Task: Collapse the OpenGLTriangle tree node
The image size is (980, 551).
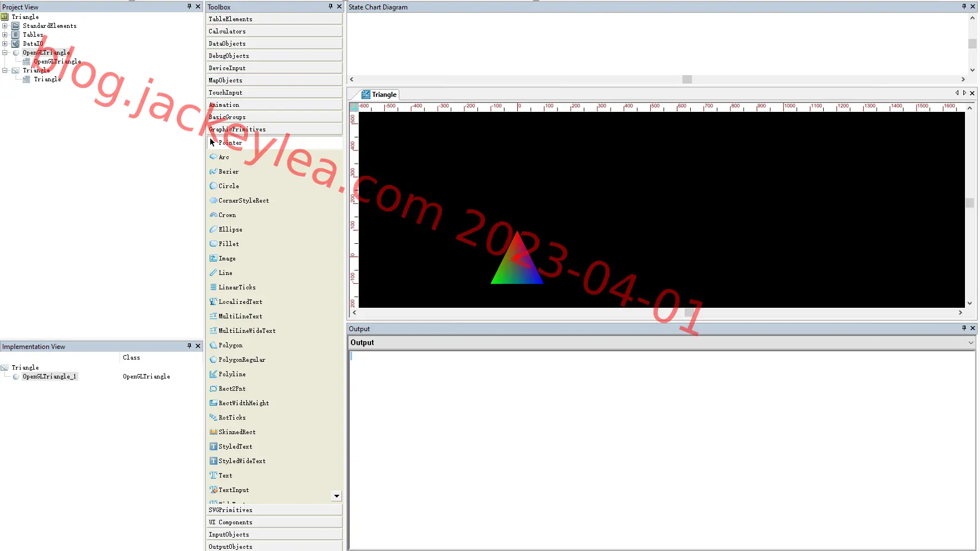Action: pos(5,52)
